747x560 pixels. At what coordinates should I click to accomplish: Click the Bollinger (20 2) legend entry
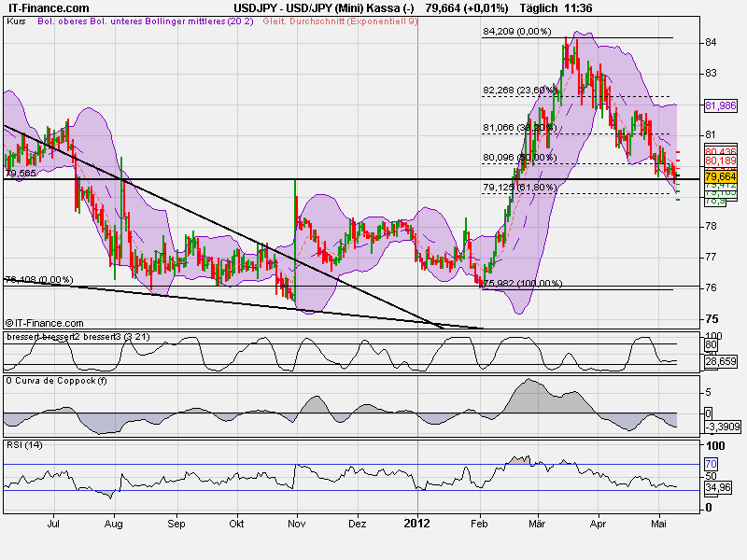146,21
